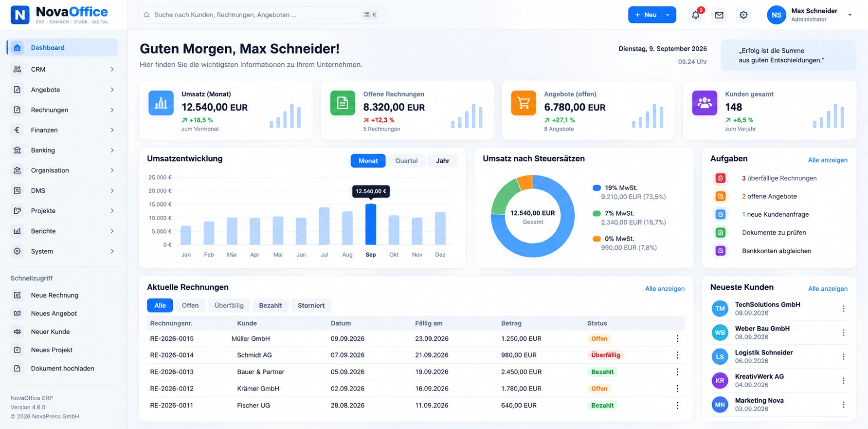Open the Dashboard sidebar item
Image resolution: width=868 pixels, height=429 pixels.
pos(62,48)
